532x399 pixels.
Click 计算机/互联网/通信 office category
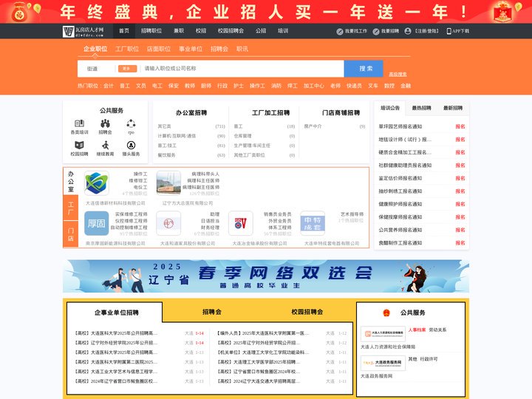[x=177, y=136]
